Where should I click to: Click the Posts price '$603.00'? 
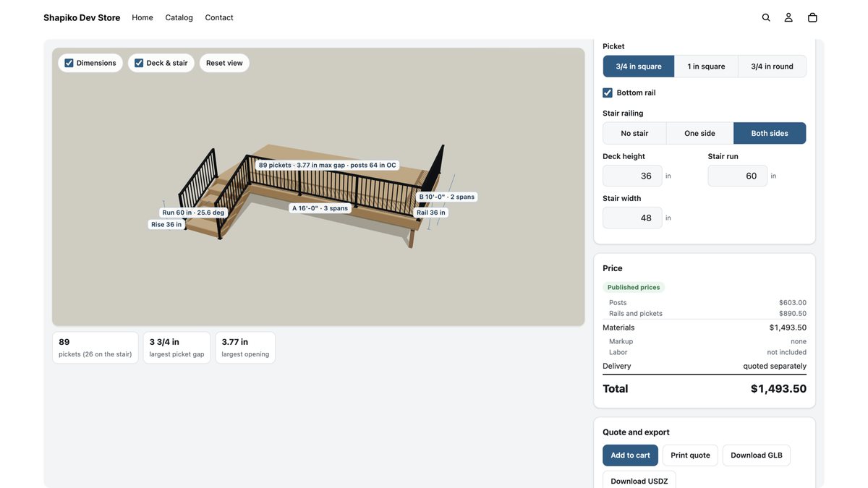793,303
